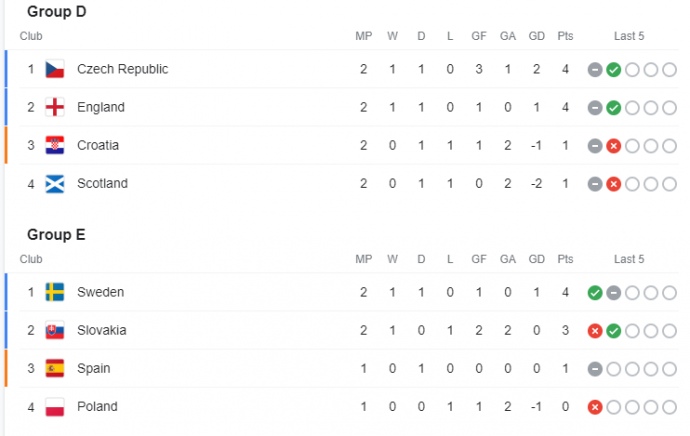This screenshot has height=436, width=690.
Task: Click Czech Republic's green win result icon
Action: [614, 70]
